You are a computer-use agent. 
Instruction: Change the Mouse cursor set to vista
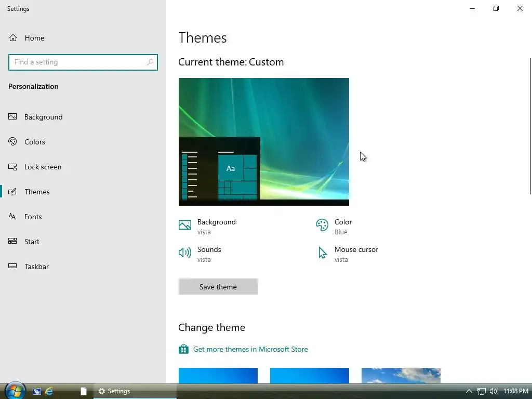click(x=347, y=254)
